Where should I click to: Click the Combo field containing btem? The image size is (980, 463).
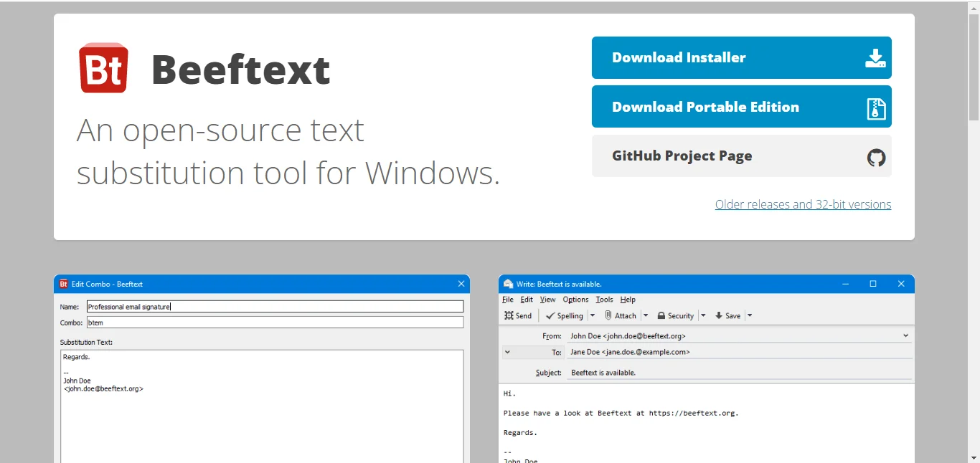point(275,323)
